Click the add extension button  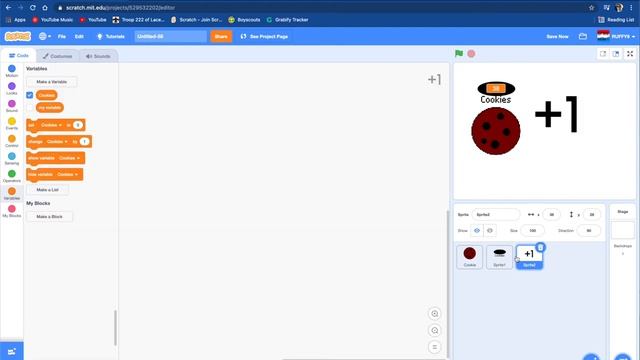click(x=11, y=351)
